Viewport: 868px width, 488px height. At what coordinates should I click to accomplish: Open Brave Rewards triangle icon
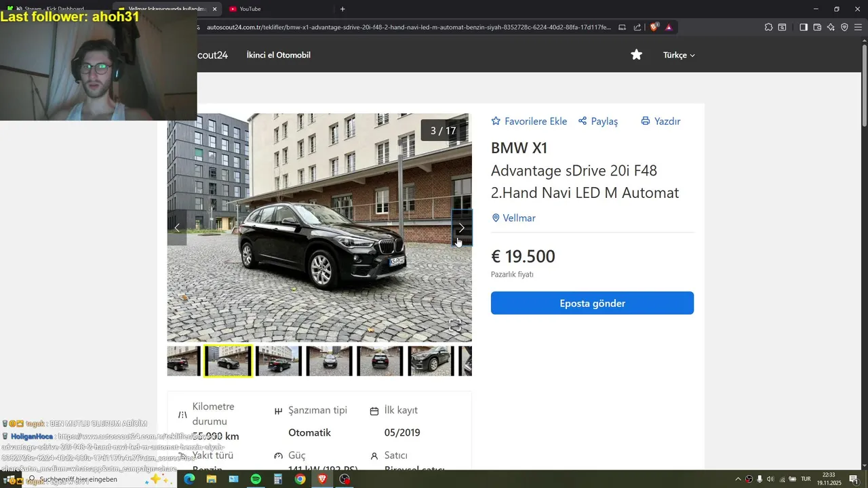pos(669,27)
